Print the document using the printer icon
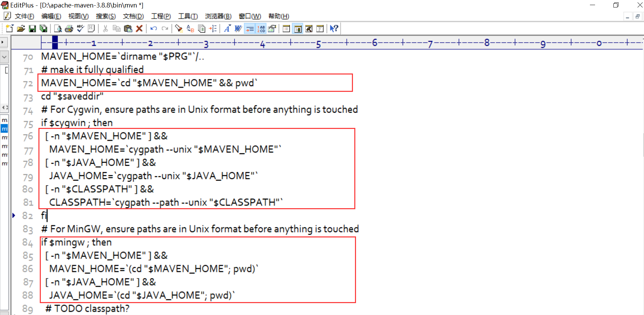644x315 pixels. click(x=69, y=29)
